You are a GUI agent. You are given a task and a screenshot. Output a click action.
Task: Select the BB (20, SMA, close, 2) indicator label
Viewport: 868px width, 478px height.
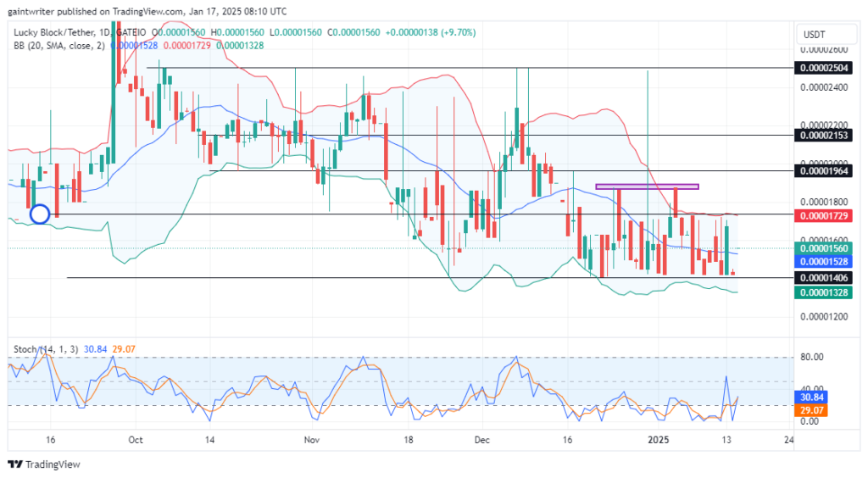(x=59, y=46)
